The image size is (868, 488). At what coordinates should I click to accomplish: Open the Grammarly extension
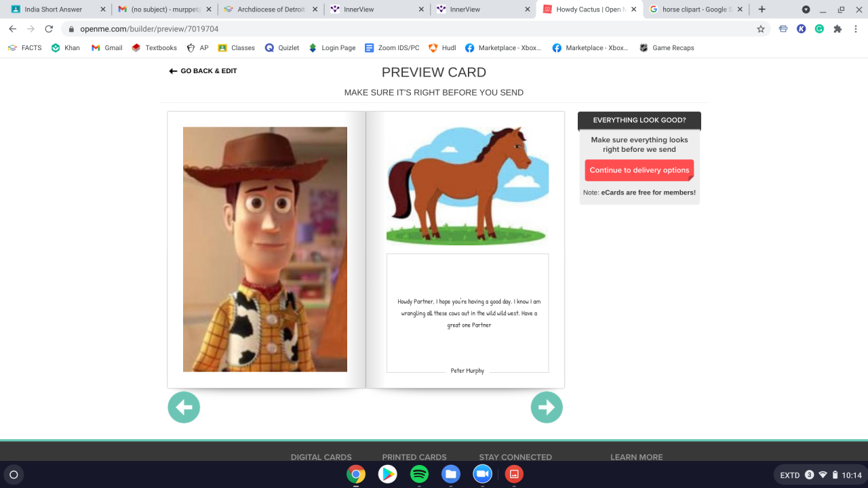click(819, 29)
